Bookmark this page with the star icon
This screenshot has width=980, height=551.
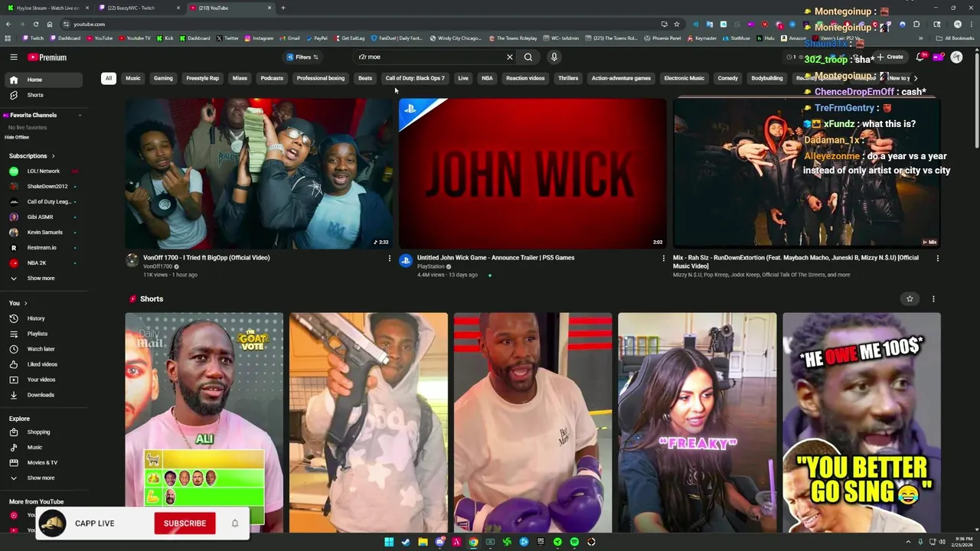677,24
